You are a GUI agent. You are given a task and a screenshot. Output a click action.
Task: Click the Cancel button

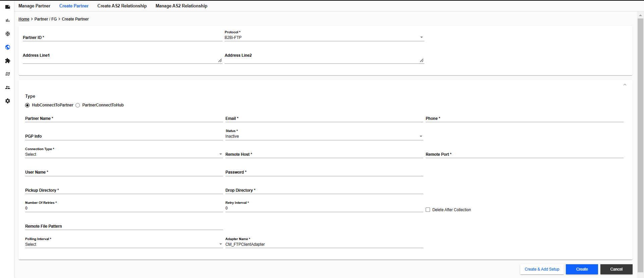point(616,269)
